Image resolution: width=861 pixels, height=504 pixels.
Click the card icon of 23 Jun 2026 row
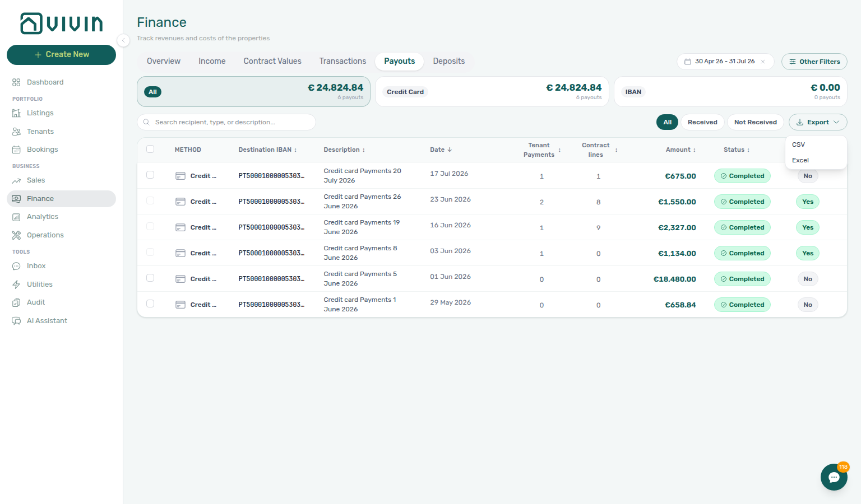coord(180,202)
